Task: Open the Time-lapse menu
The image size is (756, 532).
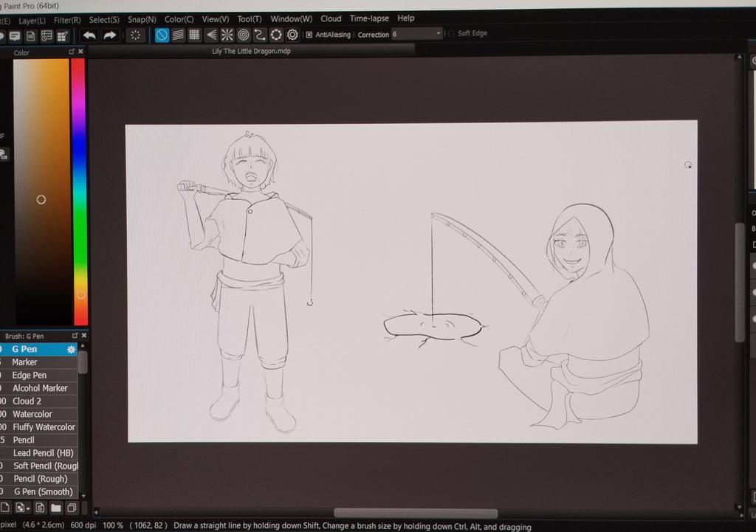Action: (x=369, y=18)
